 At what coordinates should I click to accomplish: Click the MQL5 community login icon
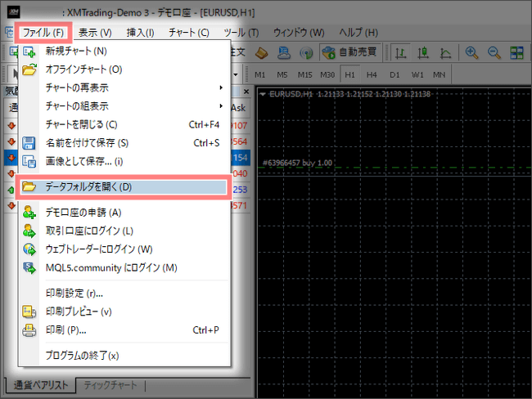(29, 268)
